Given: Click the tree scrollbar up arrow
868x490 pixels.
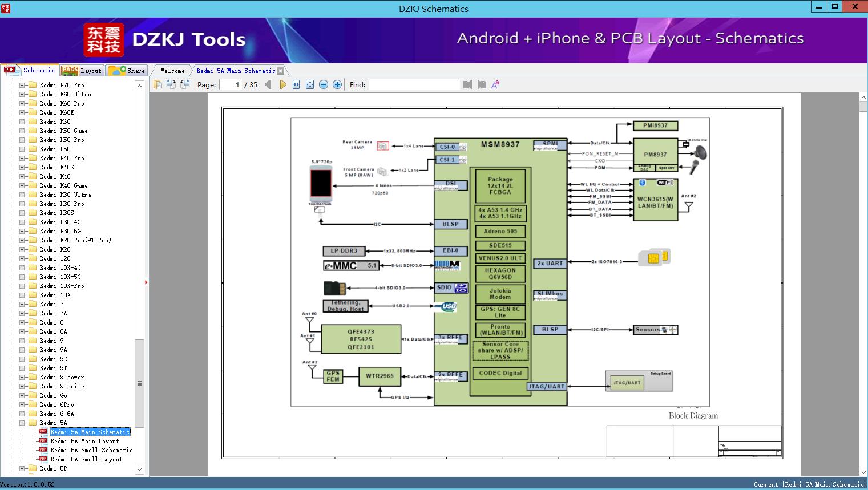Looking at the screenshot, I should pos(139,86).
